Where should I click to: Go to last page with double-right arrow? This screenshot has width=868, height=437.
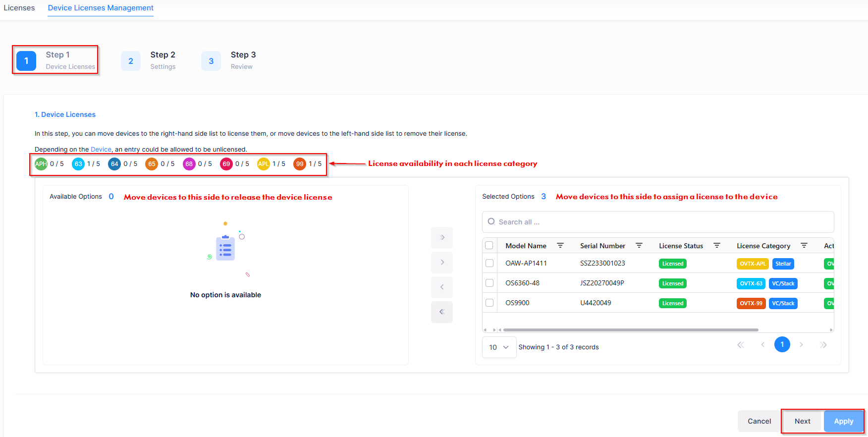point(823,345)
